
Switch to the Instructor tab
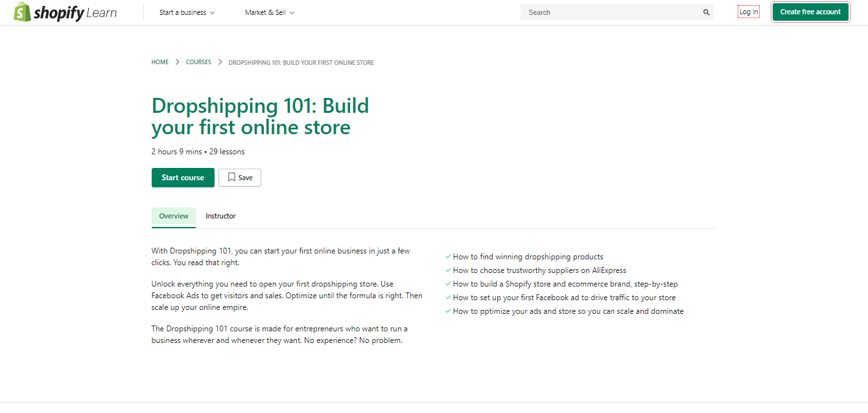click(x=220, y=216)
